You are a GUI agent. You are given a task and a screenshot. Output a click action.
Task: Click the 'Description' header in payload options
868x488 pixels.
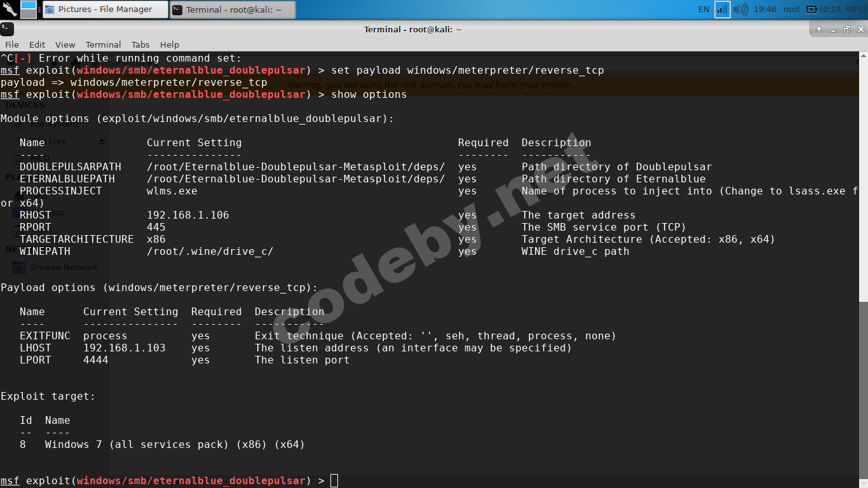pyautogui.click(x=290, y=311)
